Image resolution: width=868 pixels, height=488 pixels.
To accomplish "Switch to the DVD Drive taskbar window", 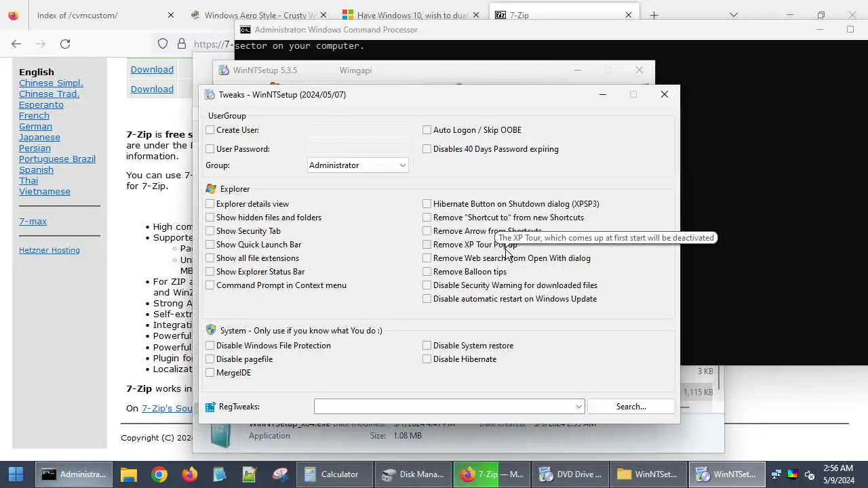I will pos(570,474).
